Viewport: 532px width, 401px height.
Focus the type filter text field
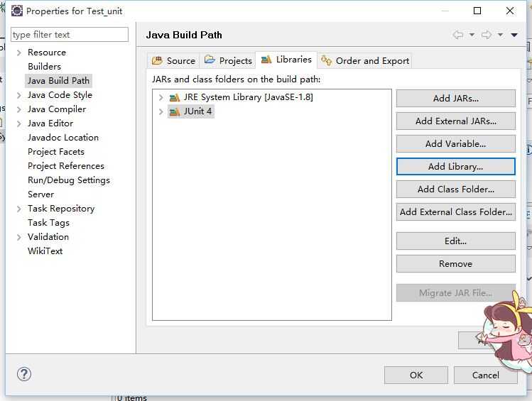pos(70,35)
